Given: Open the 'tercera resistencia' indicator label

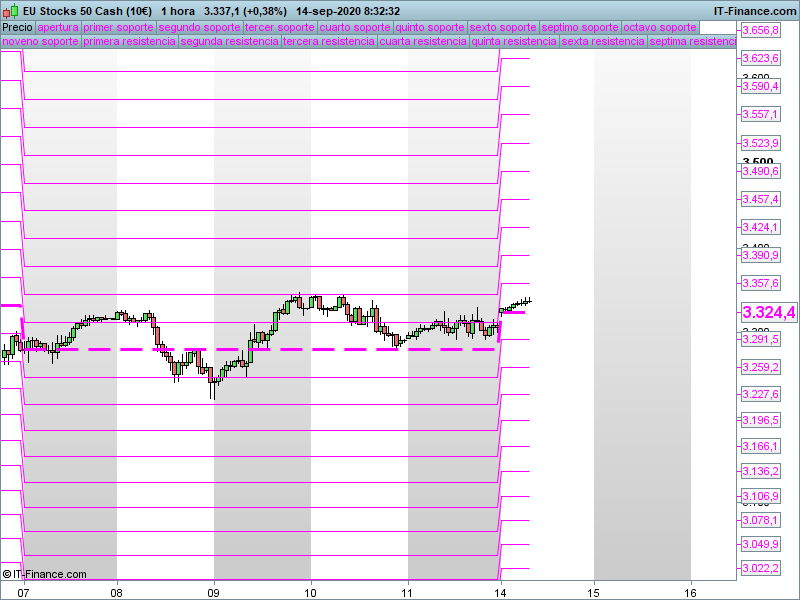Looking at the screenshot, I should (x=328, y=42).
